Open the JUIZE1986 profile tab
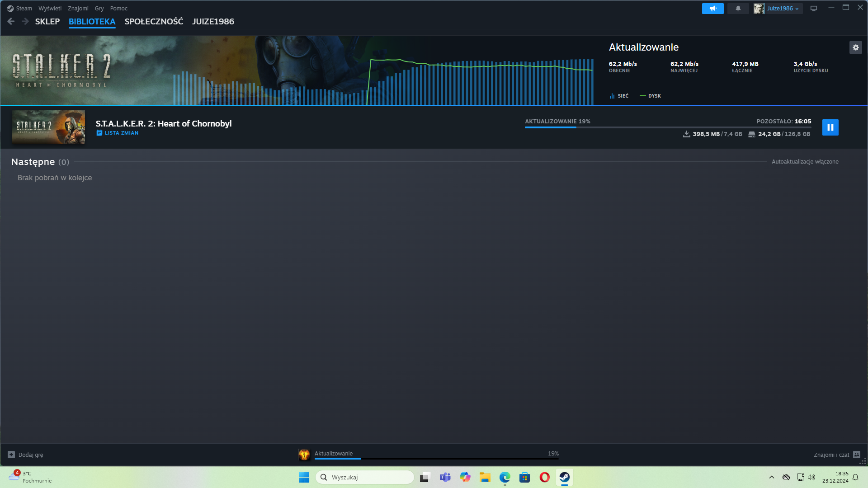This screenshot has height=488, width=868. click(x=213, y=22)
